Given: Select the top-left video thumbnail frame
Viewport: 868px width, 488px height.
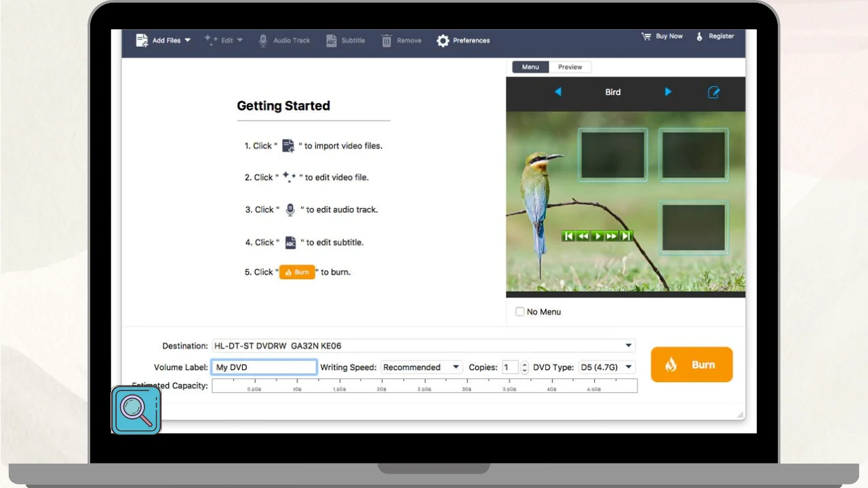Looking at the screenshot, I should tap(612, 155).
